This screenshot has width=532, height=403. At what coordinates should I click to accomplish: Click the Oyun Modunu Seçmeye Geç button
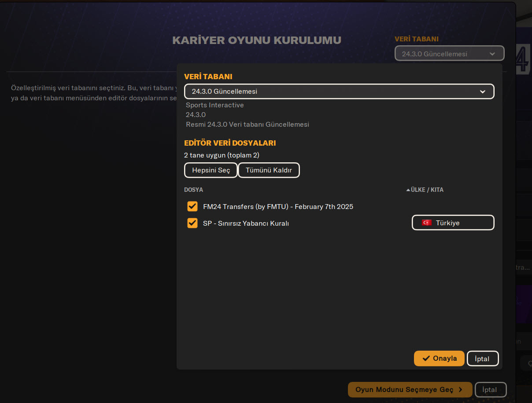coord(410,390)
